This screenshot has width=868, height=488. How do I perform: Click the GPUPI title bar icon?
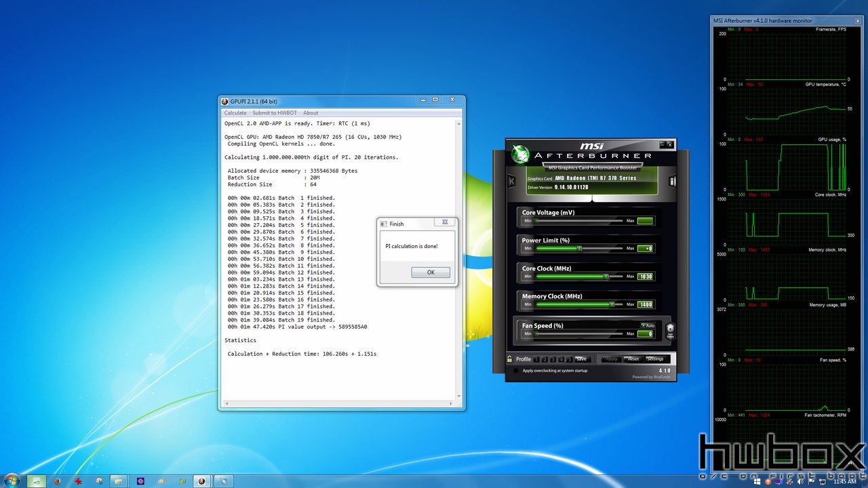[225, 102]
